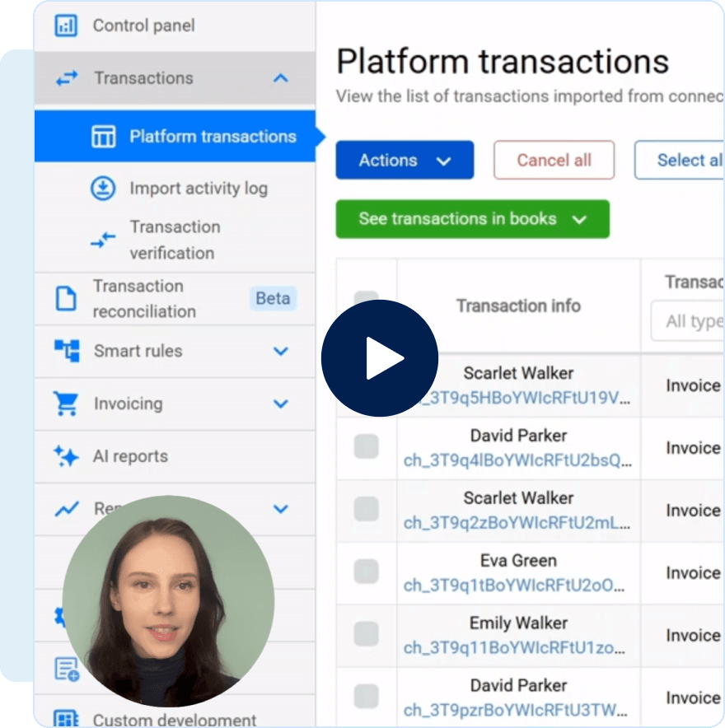
Task: Expand the chevron below AI reports row
Action: pyautogui.click(x=280, y=509)
